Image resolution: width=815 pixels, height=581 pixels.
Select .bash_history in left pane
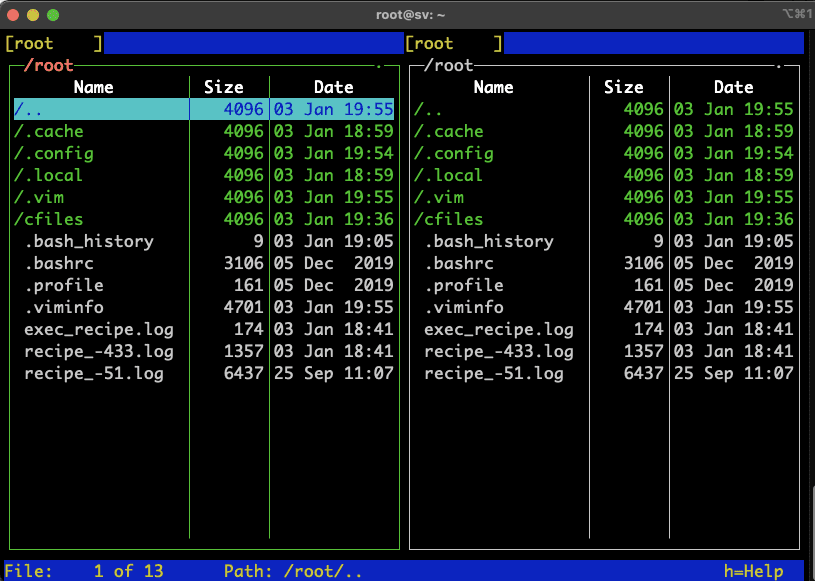[x=204, y=241]
